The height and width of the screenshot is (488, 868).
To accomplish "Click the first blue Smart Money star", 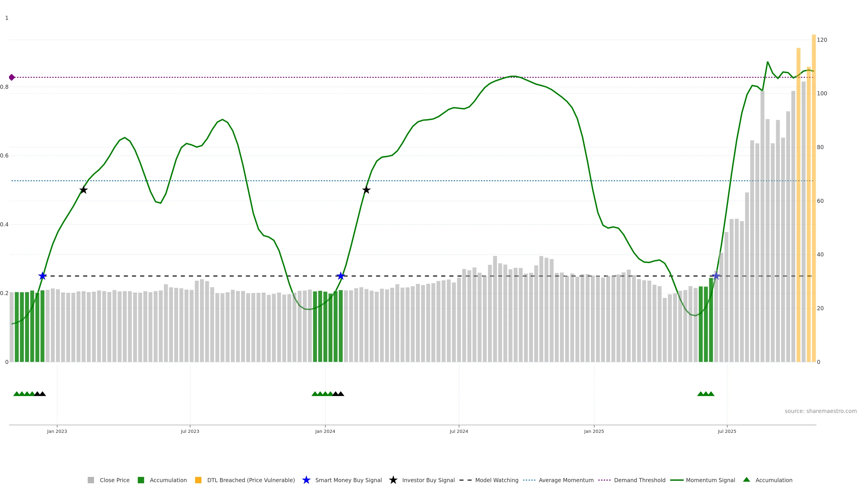I will coord(42,276).
